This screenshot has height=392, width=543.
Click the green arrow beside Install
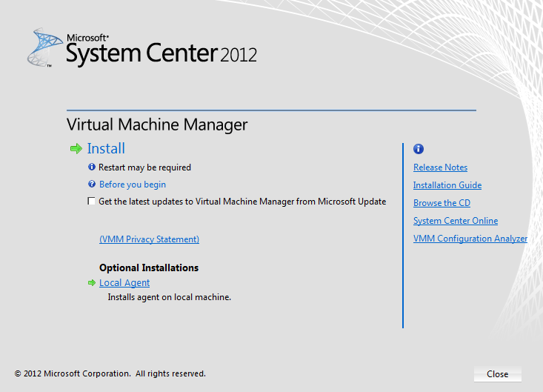click(76, 149)
